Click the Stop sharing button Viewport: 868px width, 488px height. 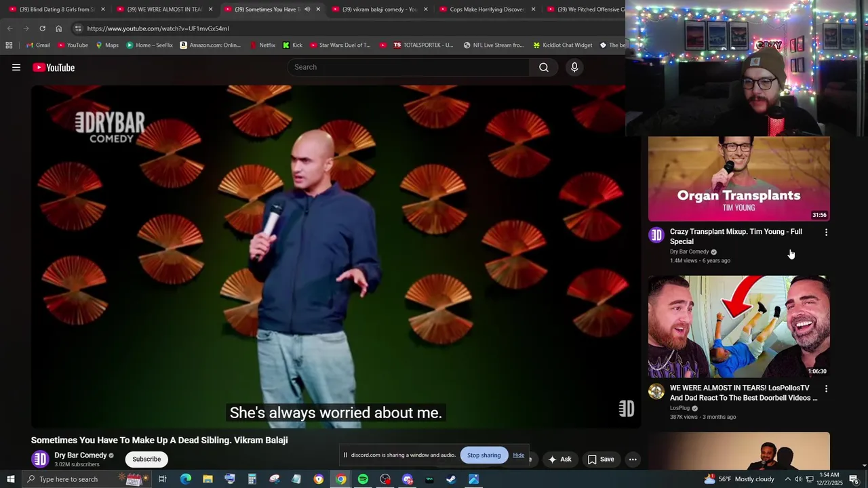point(484,455)
